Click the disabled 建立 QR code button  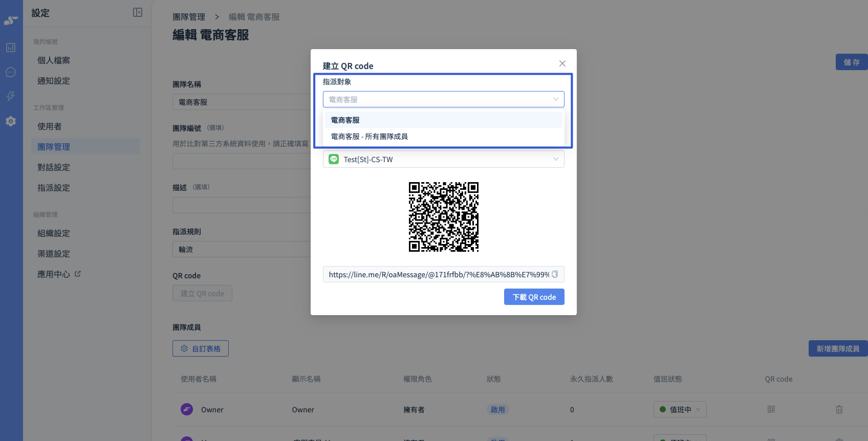(202, 293)
